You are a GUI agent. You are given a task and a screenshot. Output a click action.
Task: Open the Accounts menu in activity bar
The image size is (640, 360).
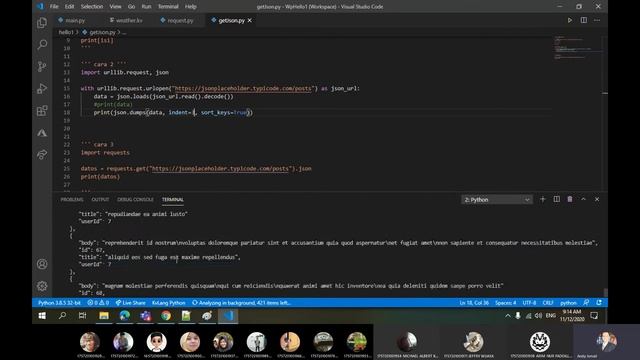pos(42,264)
